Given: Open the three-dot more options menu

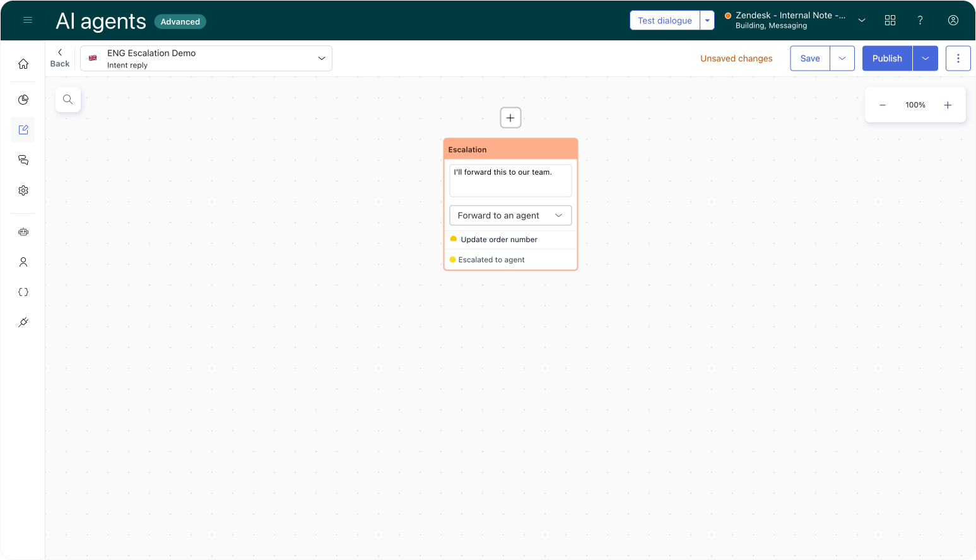Looking at the screenshot, I should [x=958, y=59].
